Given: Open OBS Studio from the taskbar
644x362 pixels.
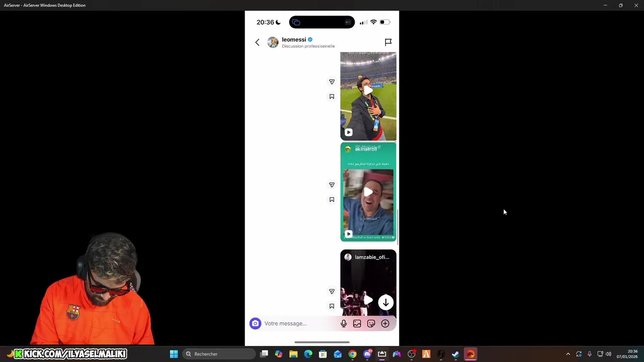Looking at the screenshot, I should pos(412,354).
